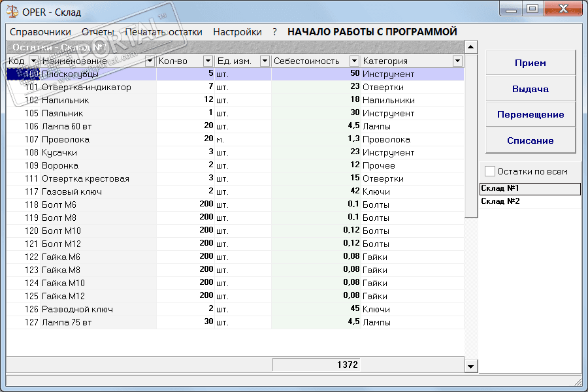Select the Напильник item name

(x=65, y=100)
